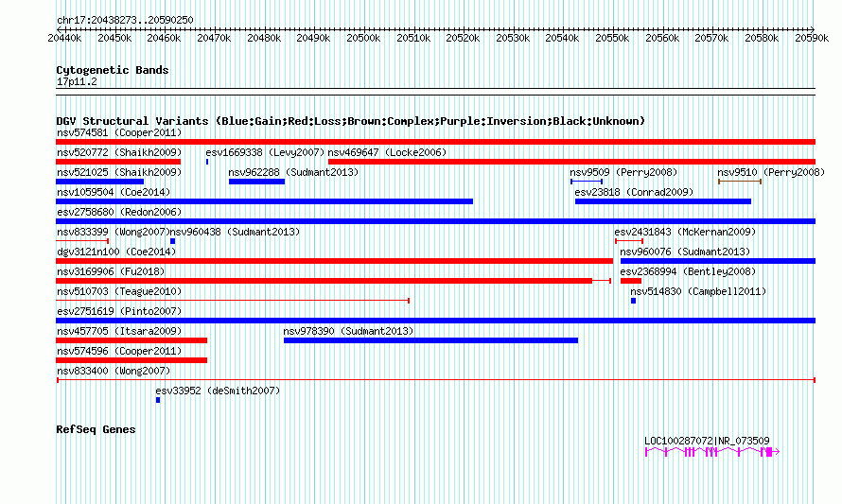Viewport: 842px width, 504px height.
Task: Click the nsv514830 (Campbell2011) label
Action: (x=698, y=291)
